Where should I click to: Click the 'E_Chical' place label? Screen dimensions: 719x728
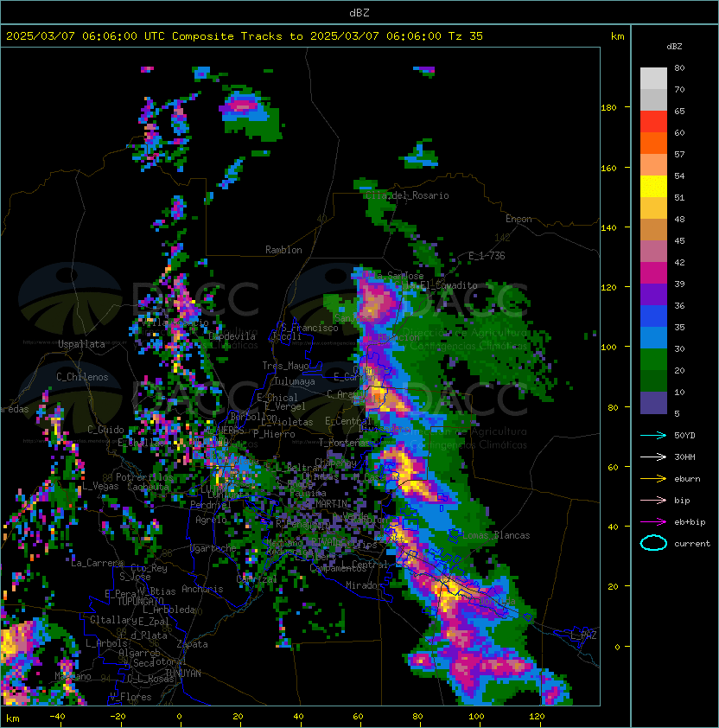(x=277, y=398)
